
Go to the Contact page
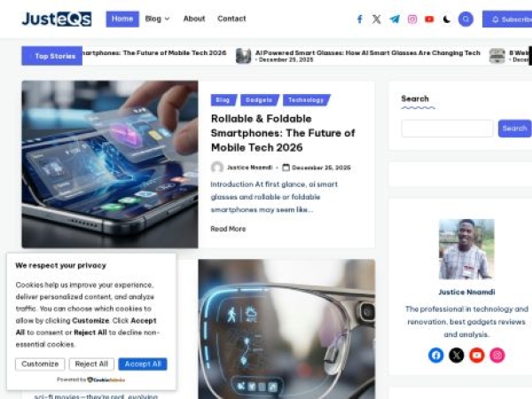click(231, 19)
